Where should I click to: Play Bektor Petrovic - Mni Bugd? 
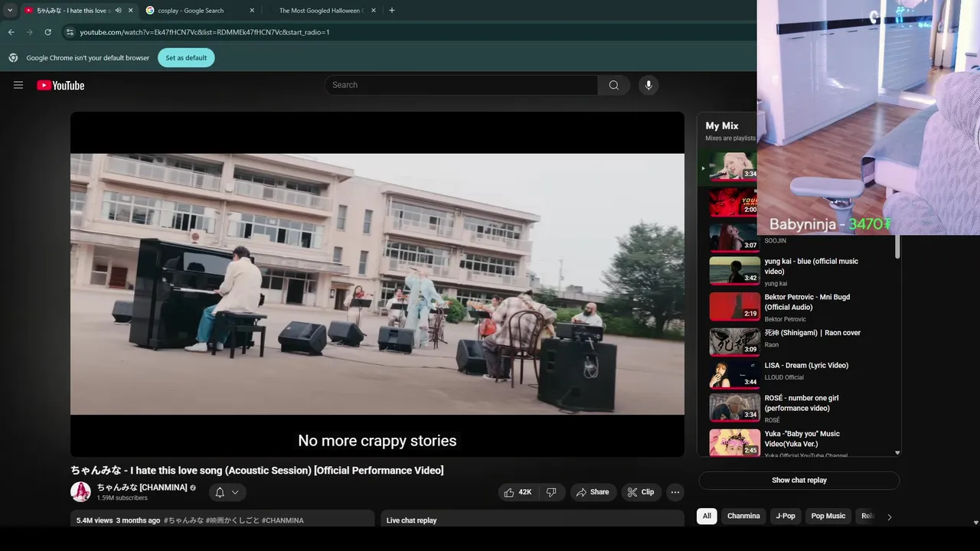pyautogui.click(x=807, y=302)
